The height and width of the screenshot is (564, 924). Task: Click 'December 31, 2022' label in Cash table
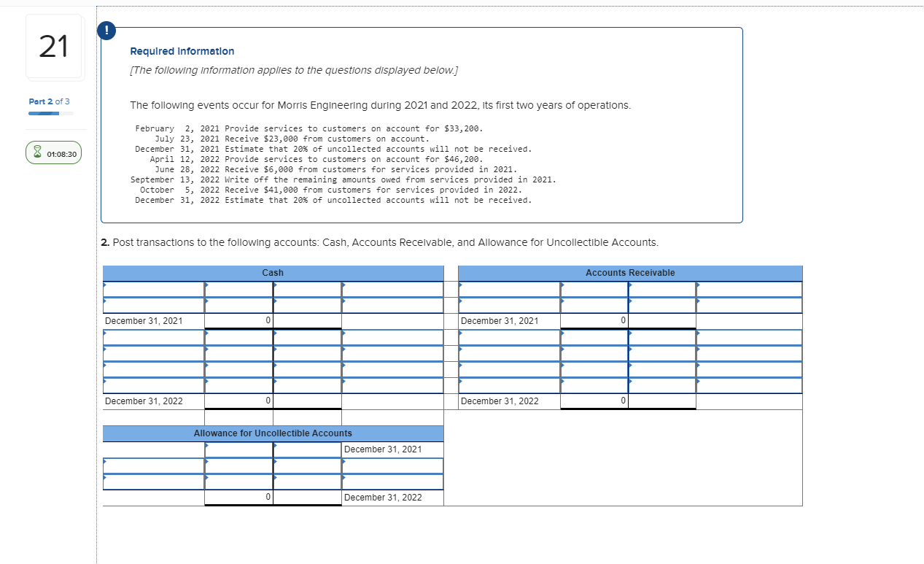point(144,401)
